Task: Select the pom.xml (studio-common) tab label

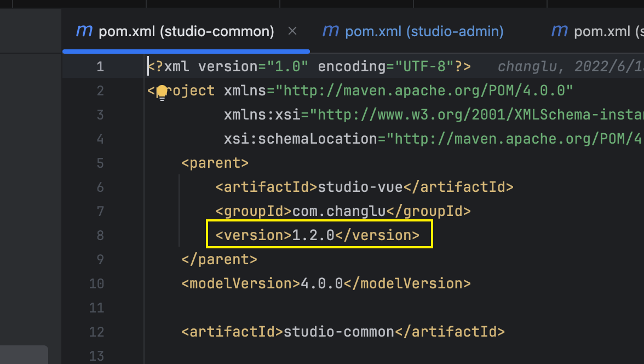Action: tap(186, 31)
